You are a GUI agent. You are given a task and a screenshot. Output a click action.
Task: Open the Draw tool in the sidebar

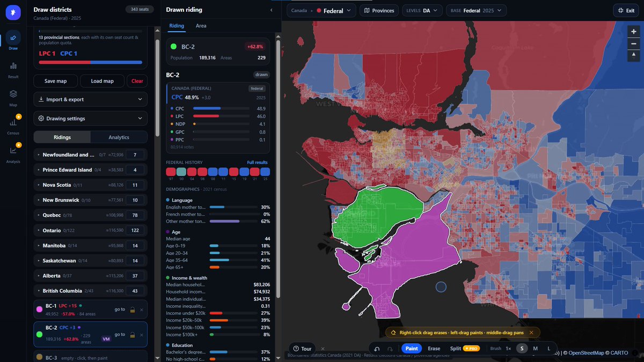(13, 40)
